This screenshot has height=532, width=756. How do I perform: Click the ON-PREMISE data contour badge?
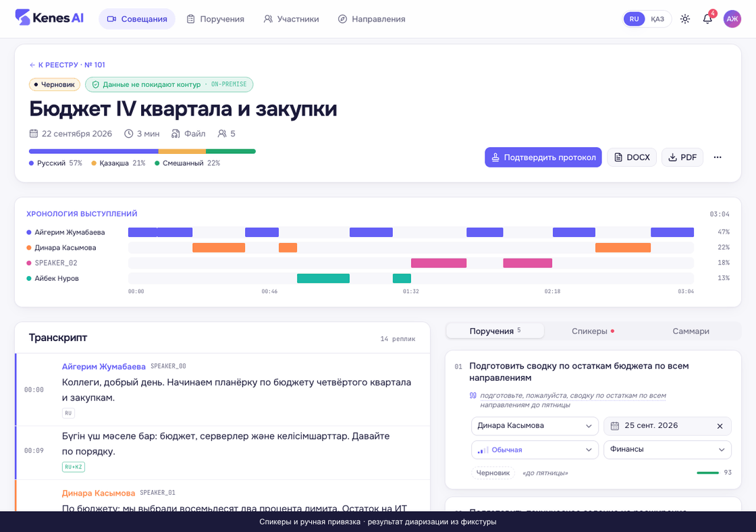pyautogui.click(x=169, y=84)
